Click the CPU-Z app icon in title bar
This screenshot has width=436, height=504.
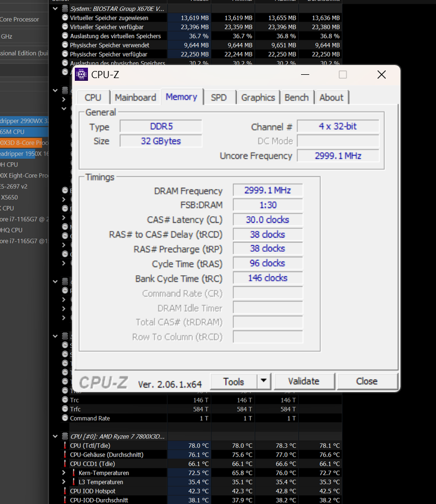[81, 75]
